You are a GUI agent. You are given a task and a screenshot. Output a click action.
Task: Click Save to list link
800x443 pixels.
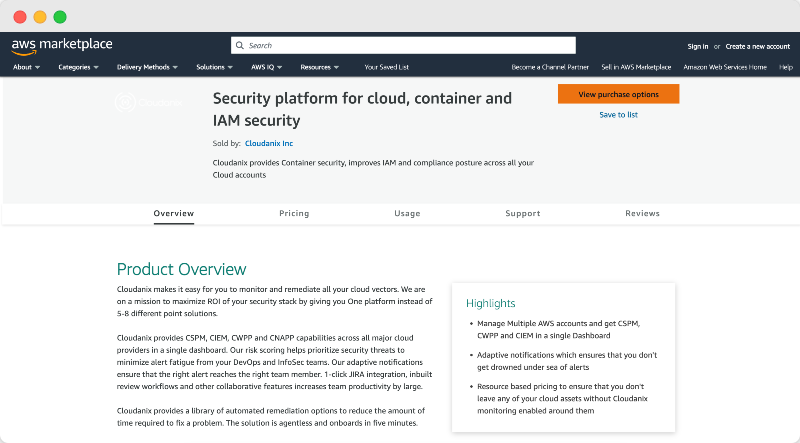[618, 115]
